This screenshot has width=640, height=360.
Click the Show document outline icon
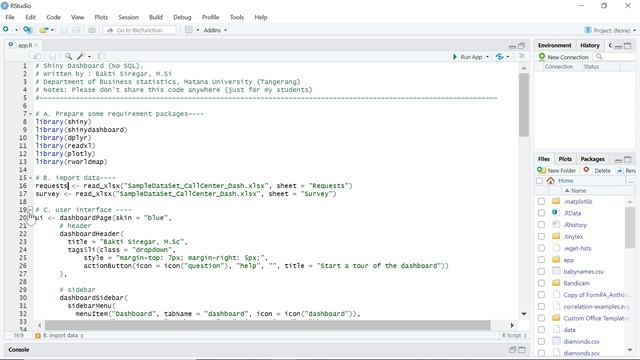click(522, 56)
